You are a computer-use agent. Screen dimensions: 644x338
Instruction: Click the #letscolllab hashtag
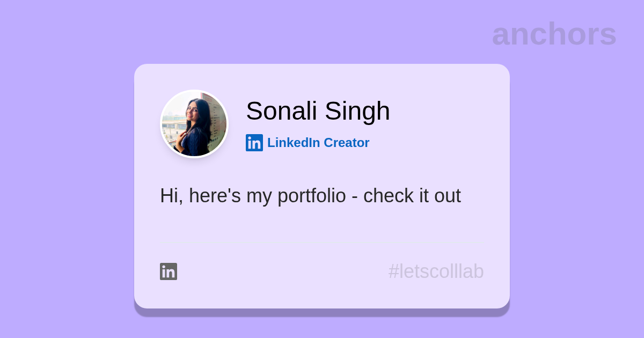point(436,271)
